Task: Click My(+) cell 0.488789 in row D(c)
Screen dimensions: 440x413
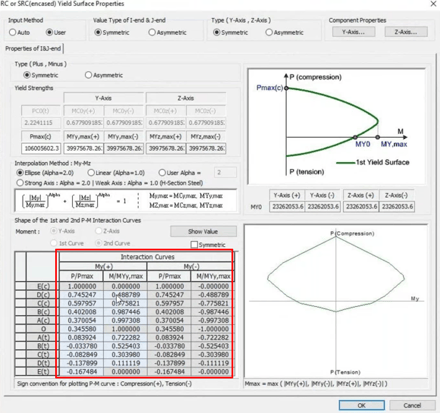Action: point(125,295)
